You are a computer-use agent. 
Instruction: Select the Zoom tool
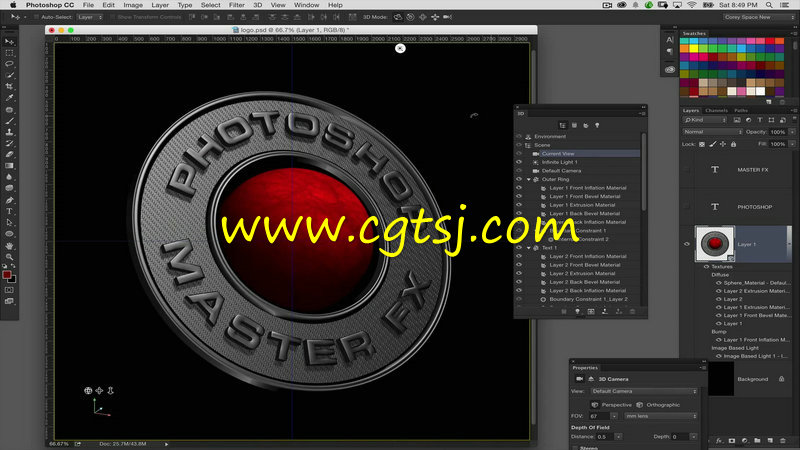tap(9, 257)
